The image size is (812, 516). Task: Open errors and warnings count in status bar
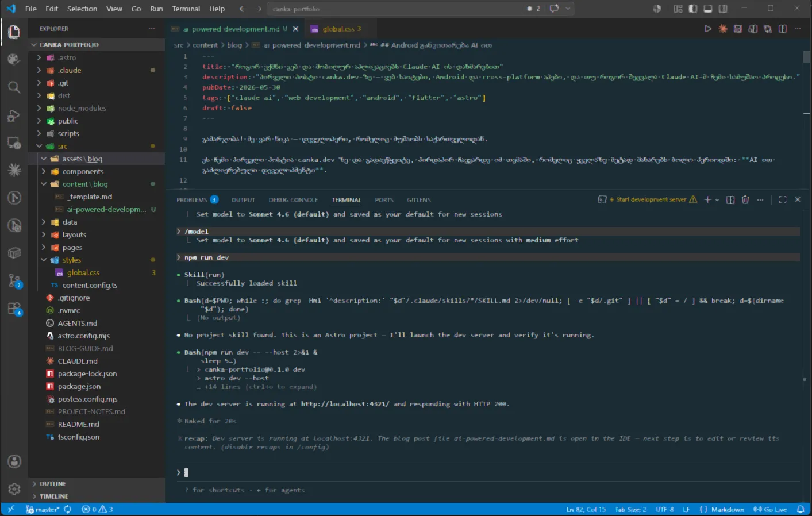coord(97,509)
